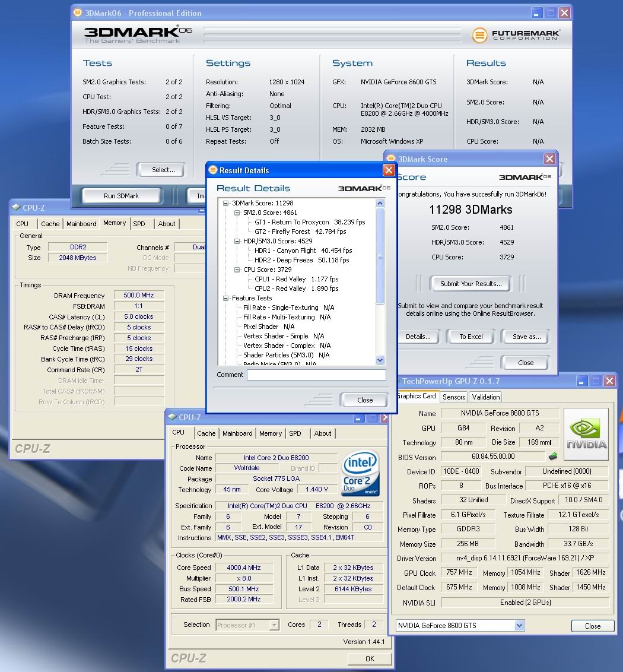Collapse the 3DMark Score: 11298 tree node
This screenshot has height=672, width=623.
click(226, 203)
